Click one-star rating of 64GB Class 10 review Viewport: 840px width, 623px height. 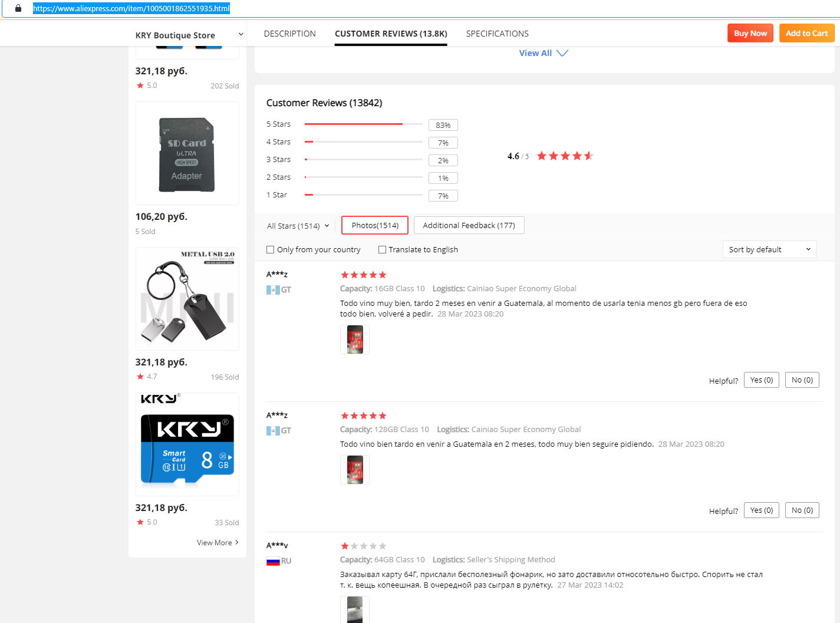pyautogui.click(x=363, y=546)
